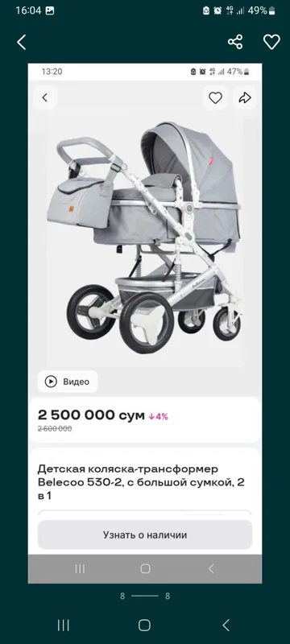This screenshot has height=644, width=290.
Task: Go back using the top-left white arrow
Action: tap(22, 43)
